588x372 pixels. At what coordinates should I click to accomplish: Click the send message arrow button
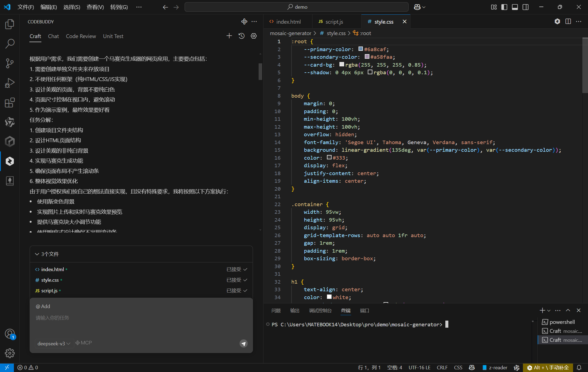click(244, 344)
